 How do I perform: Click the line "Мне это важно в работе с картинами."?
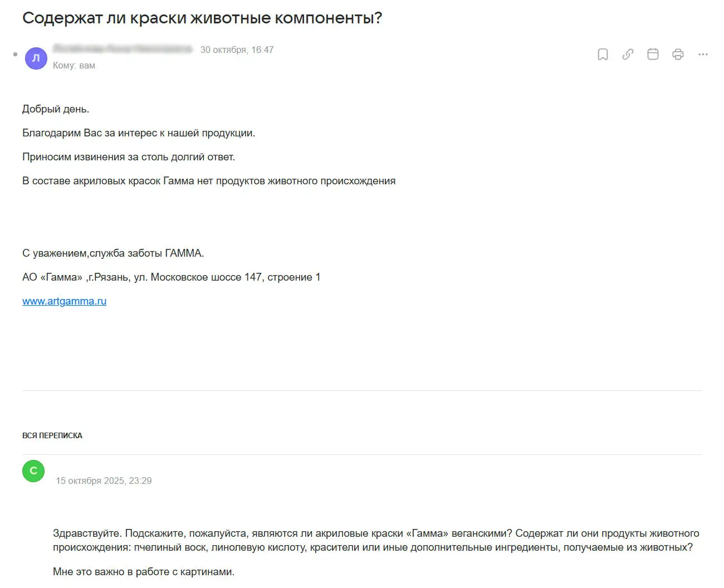click(x=144, y=572)
